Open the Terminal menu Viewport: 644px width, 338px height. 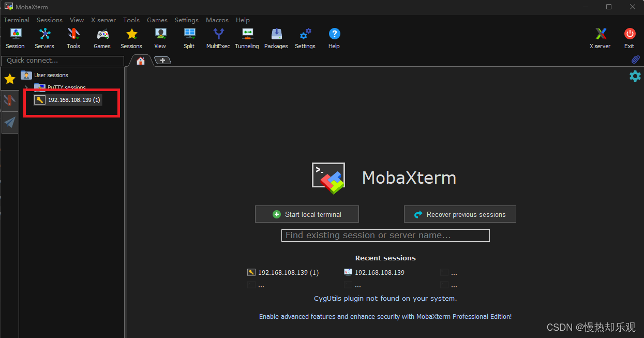pos(16,20)
